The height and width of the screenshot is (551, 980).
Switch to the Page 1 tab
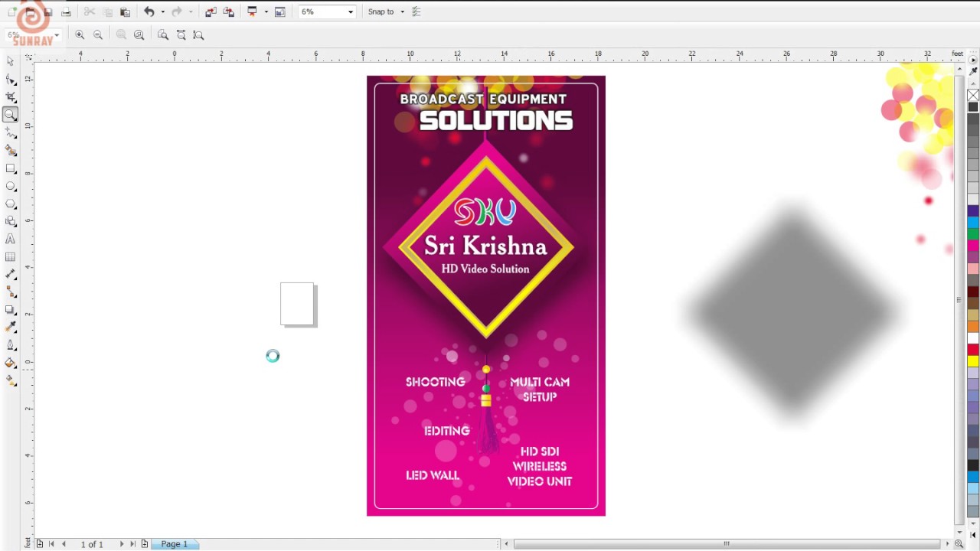pyautogui.click(x=175, y=544)
